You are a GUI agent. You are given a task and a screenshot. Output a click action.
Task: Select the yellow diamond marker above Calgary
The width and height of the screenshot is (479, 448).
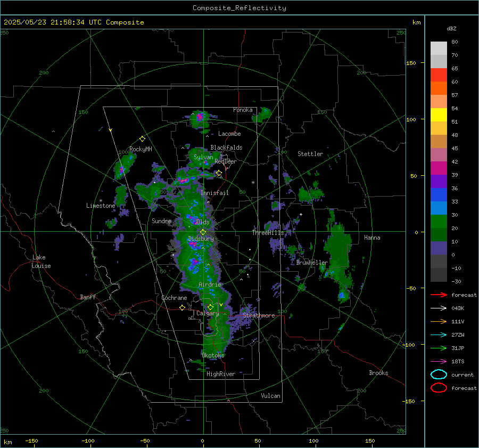pos(210,307)
